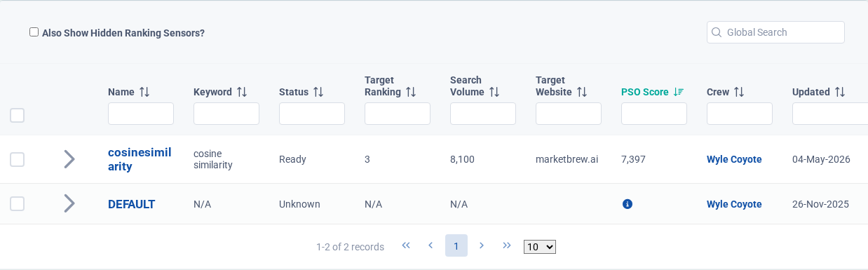Focus the Status filter input
This screenshot has height=270, width=868.
click(312, 114)
